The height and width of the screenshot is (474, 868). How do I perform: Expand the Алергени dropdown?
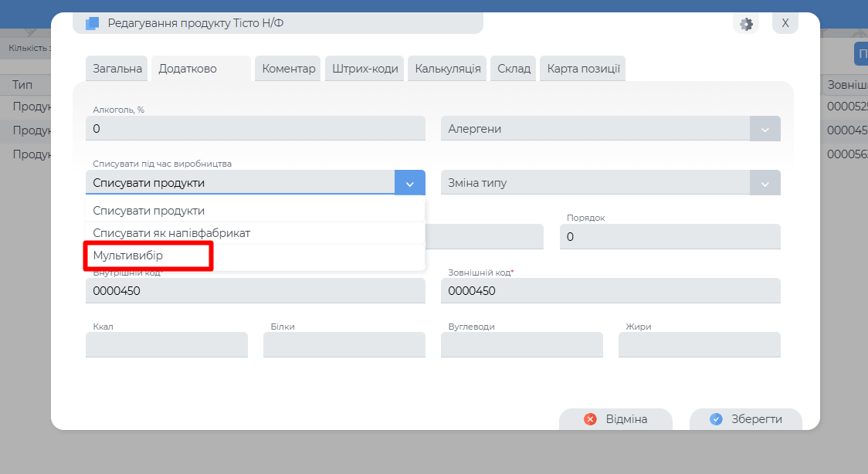point(765,129)
